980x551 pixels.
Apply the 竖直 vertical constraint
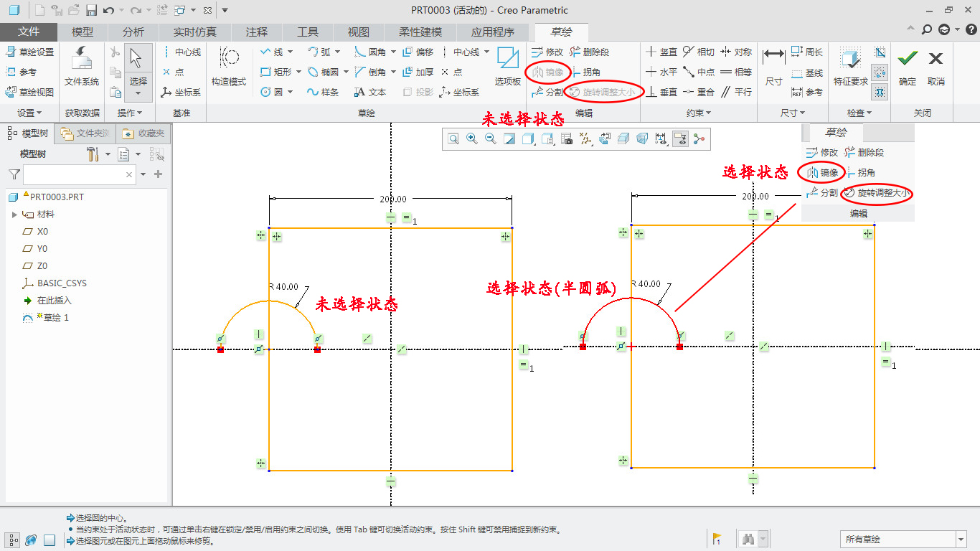(661, 52)
